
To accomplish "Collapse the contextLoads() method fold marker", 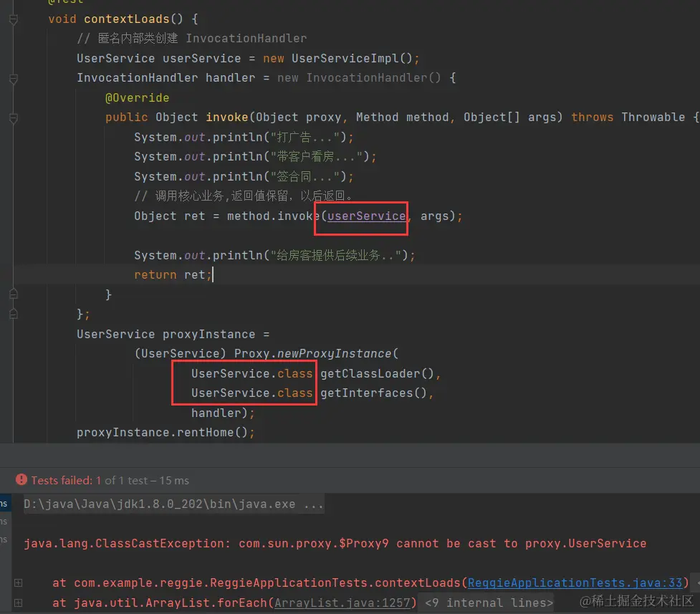I will click(14, 19).
